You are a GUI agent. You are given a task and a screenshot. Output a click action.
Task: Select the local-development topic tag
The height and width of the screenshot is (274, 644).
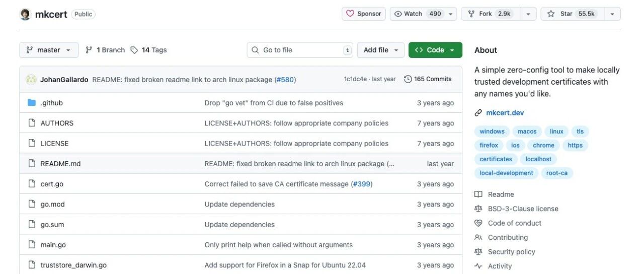[x=506, y=173]
